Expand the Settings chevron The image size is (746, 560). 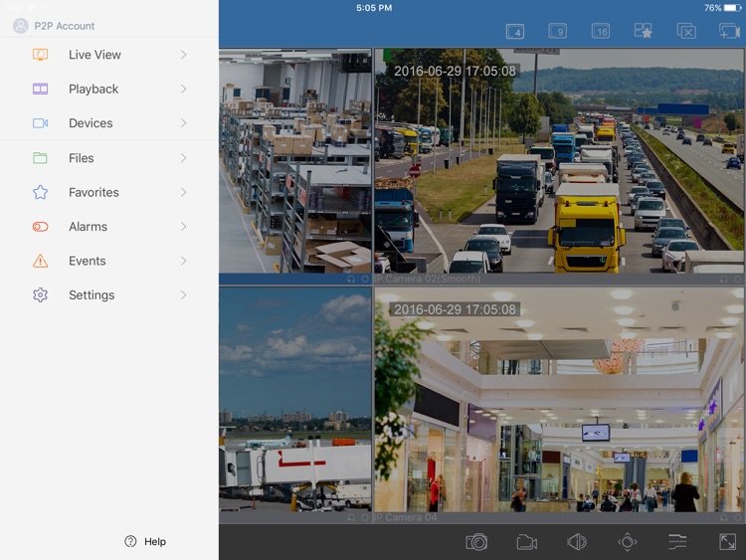184,295
